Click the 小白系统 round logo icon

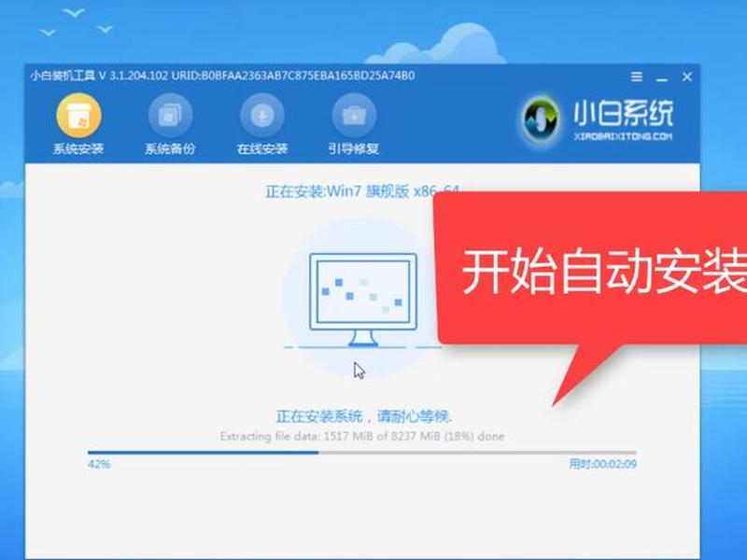[540, 119]
